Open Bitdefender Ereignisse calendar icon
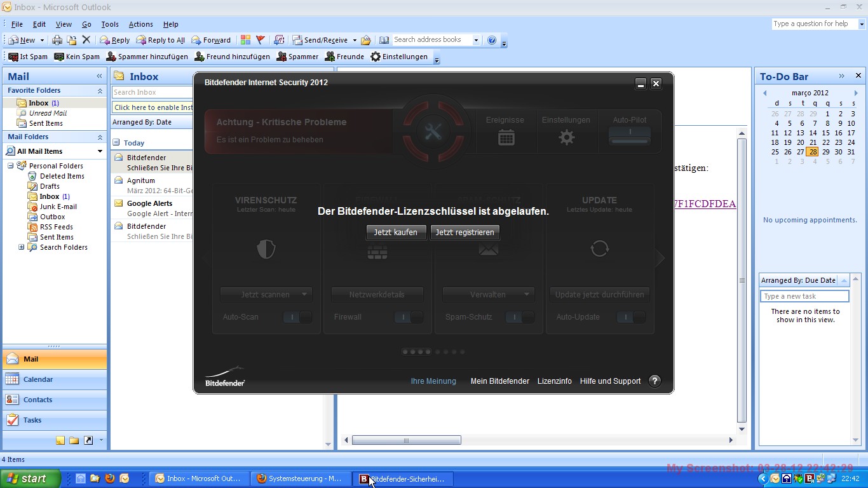Image resolution: width=868 pixels, height=488 pixels. [506, 137]
